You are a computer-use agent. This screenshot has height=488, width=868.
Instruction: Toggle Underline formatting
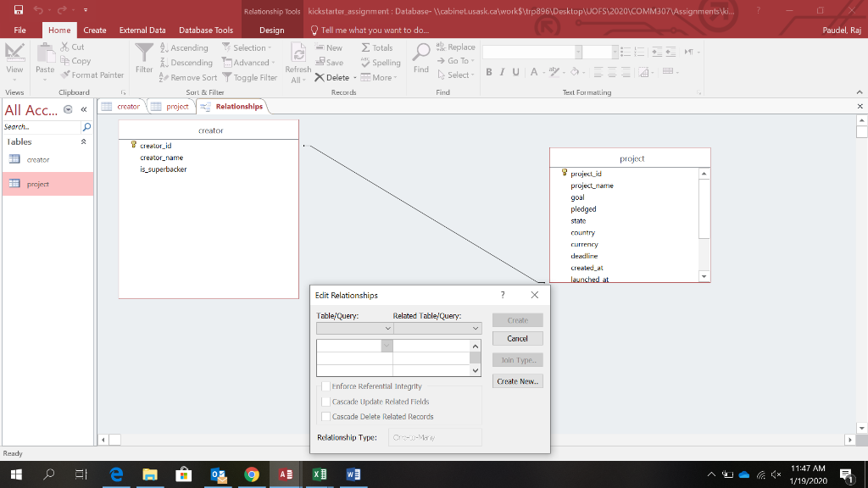(516, 72)
